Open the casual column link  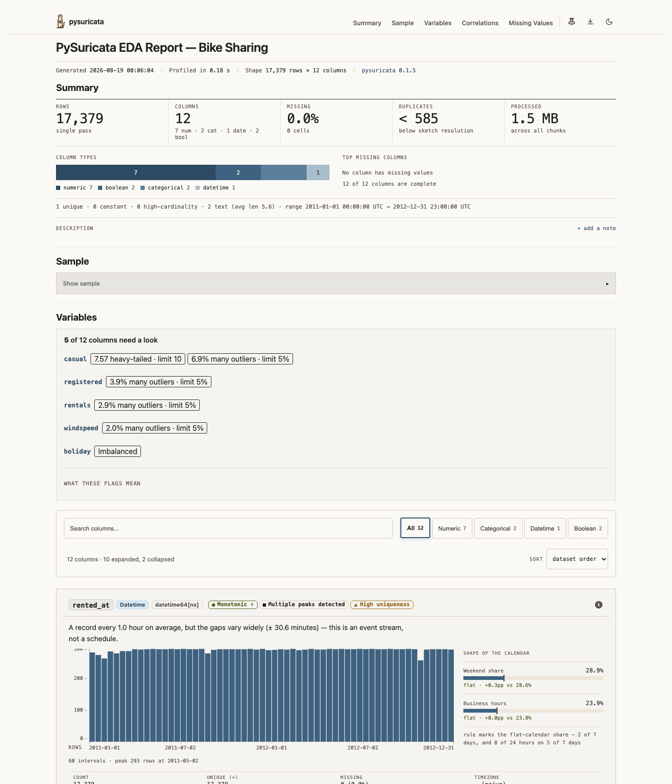tap(75, 359)
